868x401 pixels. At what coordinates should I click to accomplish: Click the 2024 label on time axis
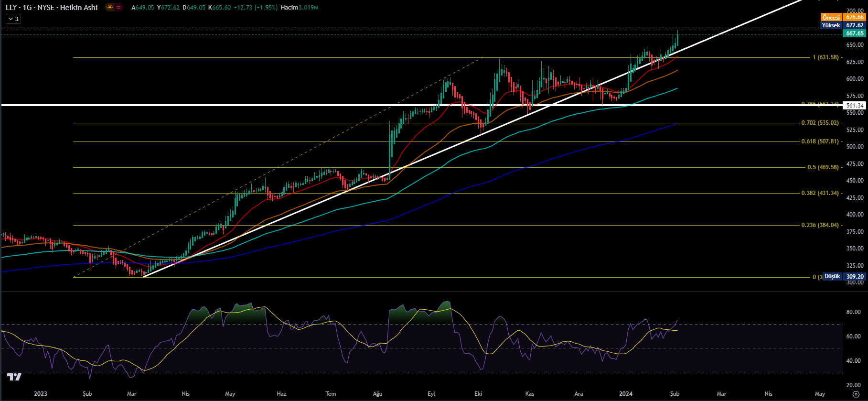tap(626, 394)
